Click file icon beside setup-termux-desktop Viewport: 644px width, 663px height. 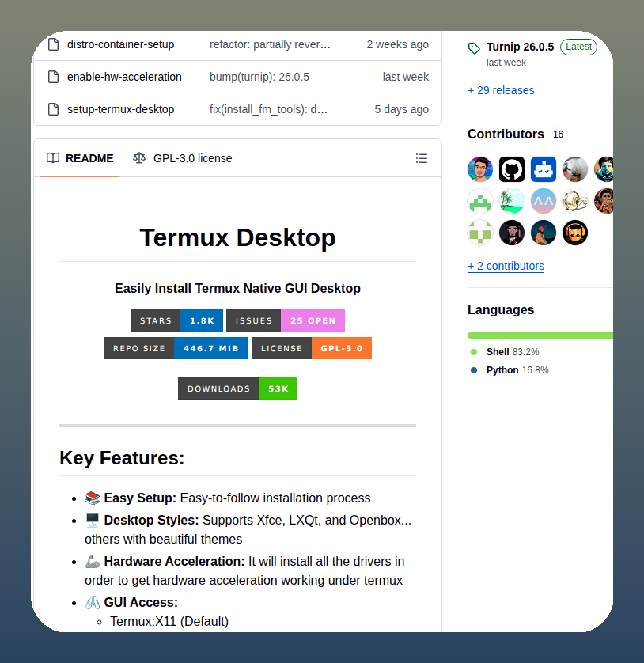click(53, 109)
